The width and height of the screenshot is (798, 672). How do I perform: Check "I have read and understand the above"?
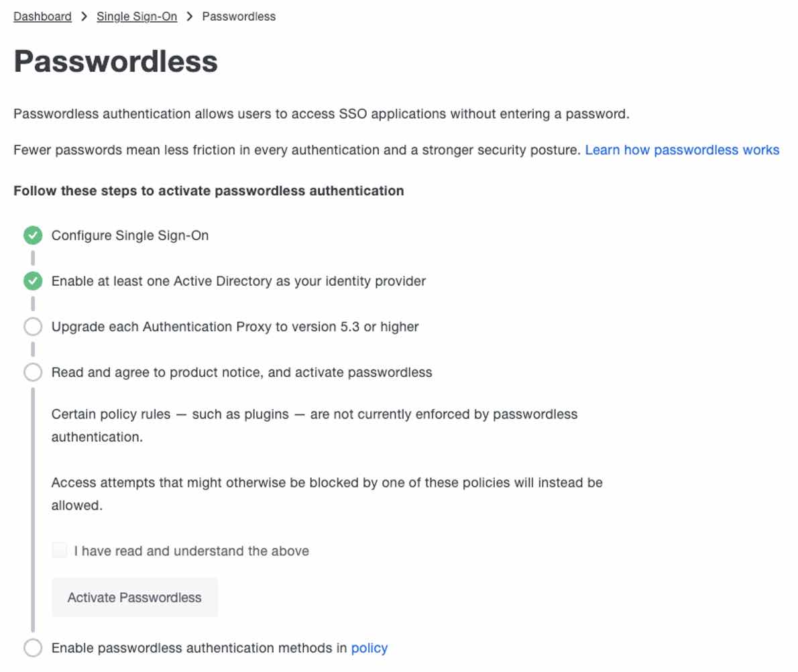pos(59,550)
